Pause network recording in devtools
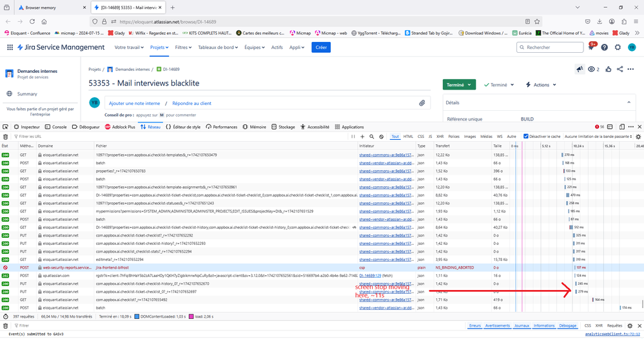Image resolution: width=644 pixels, height=346 pixels. tap(353, 137)
